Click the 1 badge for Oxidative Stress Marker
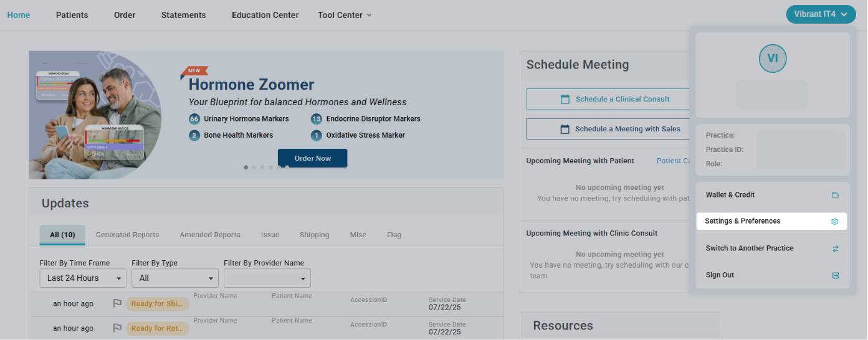This screenshot has height=340, width=868. (x=317, y=135)
